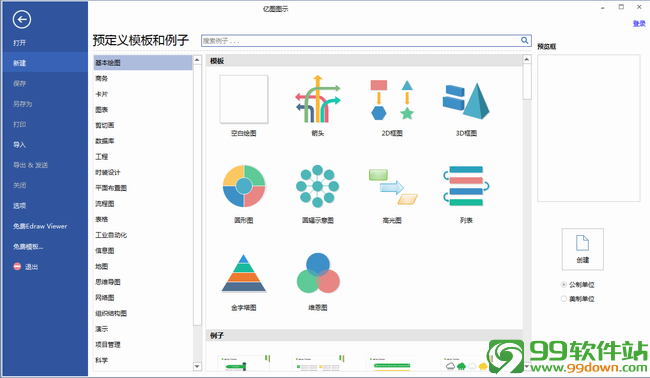Choose the 高光图 highlight diagram template
650x378 pixels.
pyautogui.click(x=392, y=187)
